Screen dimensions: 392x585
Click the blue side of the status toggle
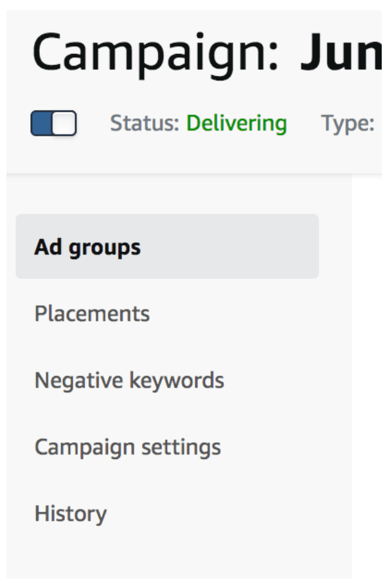click(41, 123)
